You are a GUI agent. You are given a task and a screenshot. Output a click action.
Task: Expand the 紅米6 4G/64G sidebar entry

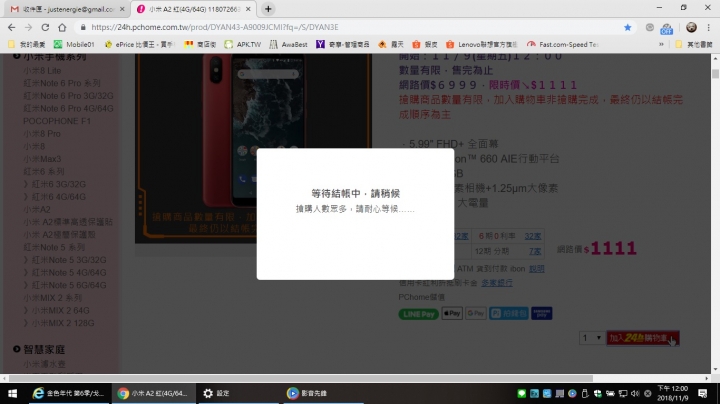pyautogui.click(x=55, y=197)
